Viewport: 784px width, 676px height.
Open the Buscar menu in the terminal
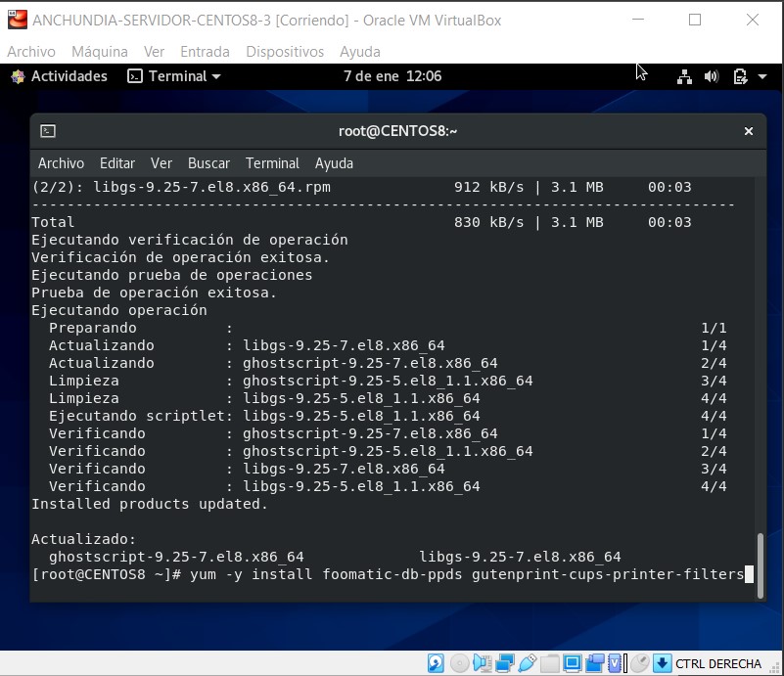pyautogui.click(x=208, y=163)
